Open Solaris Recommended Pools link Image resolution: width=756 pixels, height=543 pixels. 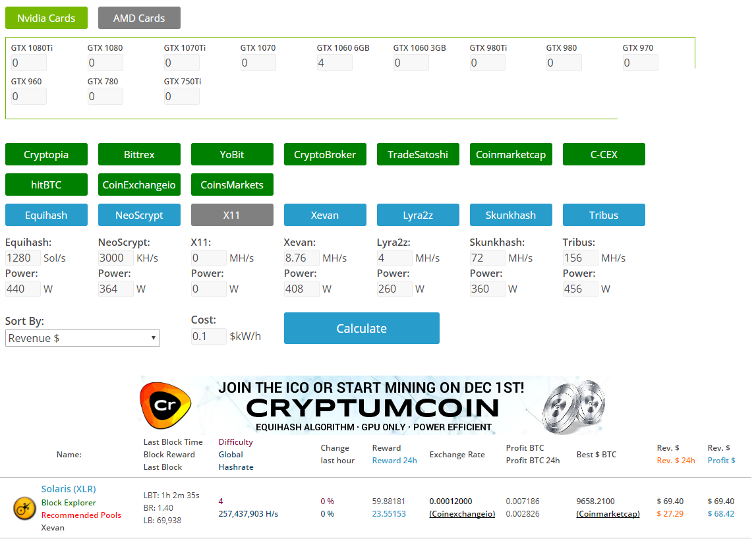click(81, 515)
